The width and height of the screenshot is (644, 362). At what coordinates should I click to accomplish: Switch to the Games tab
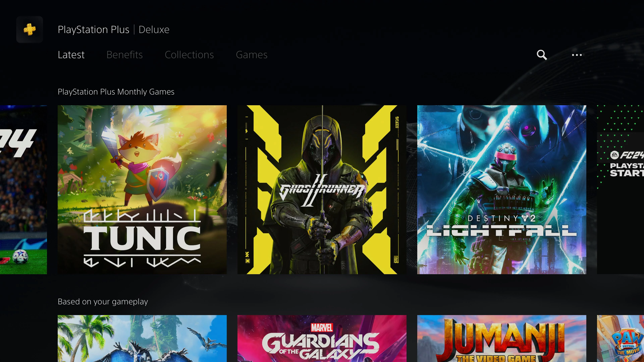(252, 54)
